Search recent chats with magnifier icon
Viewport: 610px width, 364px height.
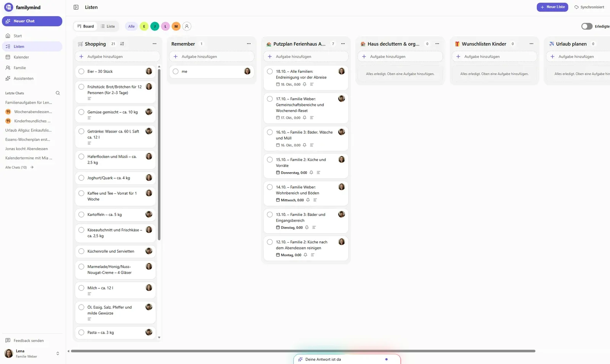58,93
